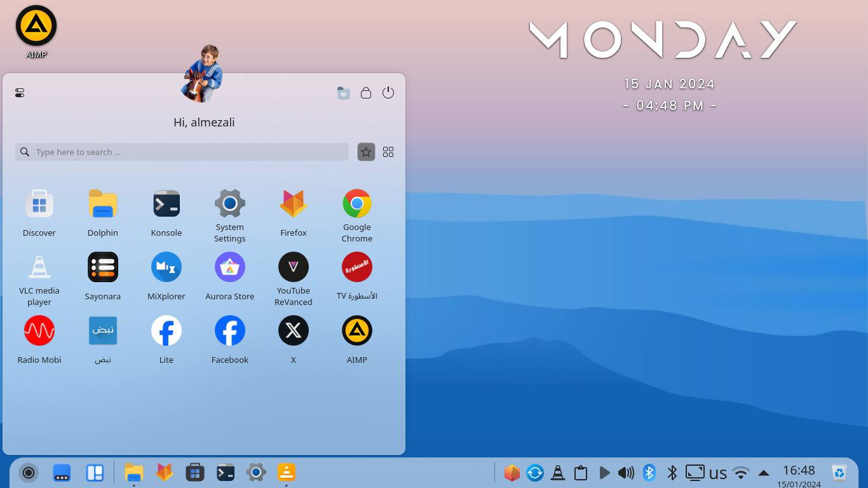Click the application launcher button in panel
This screenshot has width=868, height=488.
click(29, 472)
